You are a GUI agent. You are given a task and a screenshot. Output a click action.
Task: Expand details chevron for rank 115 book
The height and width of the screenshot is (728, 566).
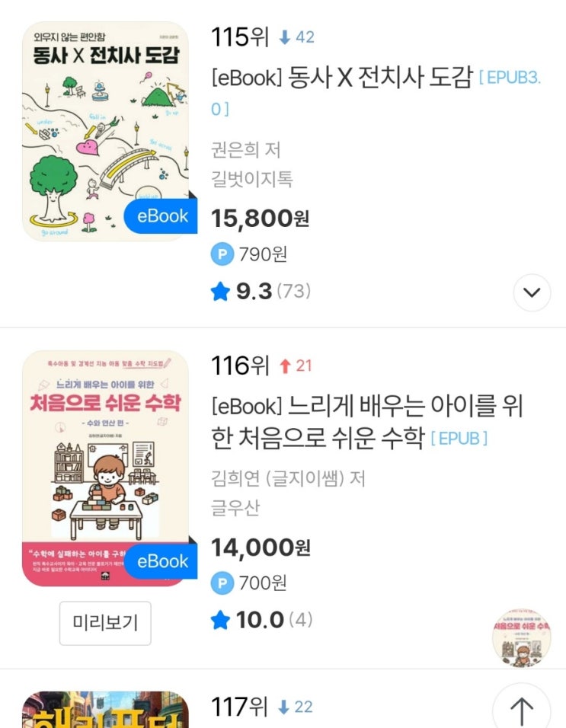(532, 292)
